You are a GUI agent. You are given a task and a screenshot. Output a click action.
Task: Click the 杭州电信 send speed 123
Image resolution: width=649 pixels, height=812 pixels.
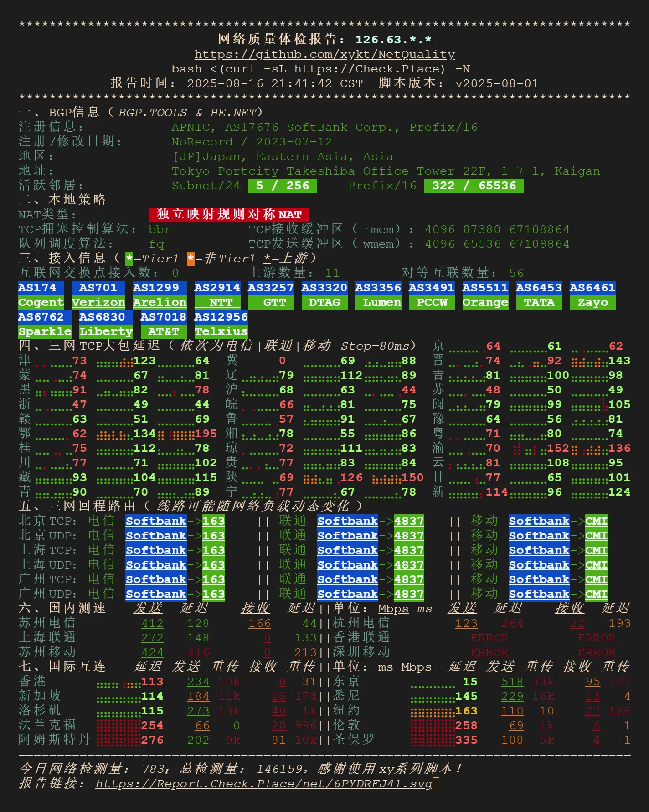tap(466, 623)
